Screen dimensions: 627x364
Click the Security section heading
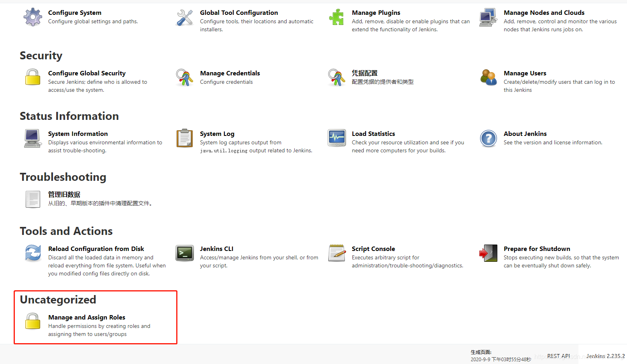coord(41,56)
